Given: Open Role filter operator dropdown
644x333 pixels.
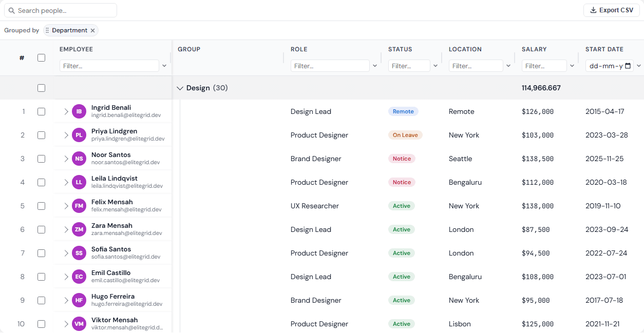Looking at the screenshot, I should [x=375, y=66].
